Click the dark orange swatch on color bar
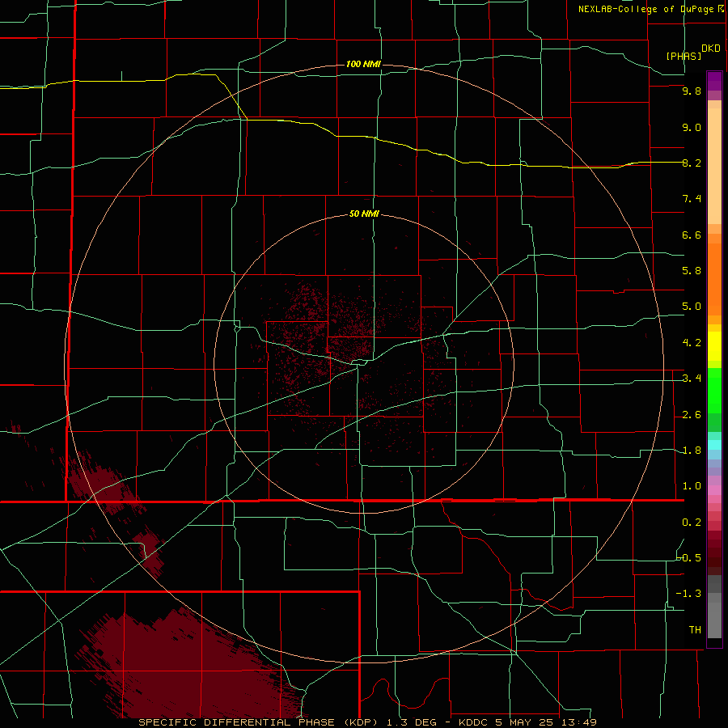728x728 pixels. coord(714,280)
